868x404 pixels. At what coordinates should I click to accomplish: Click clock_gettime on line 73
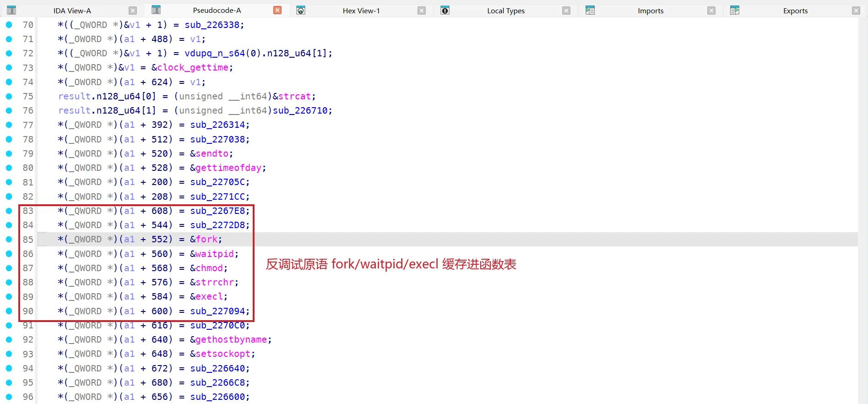193,68
